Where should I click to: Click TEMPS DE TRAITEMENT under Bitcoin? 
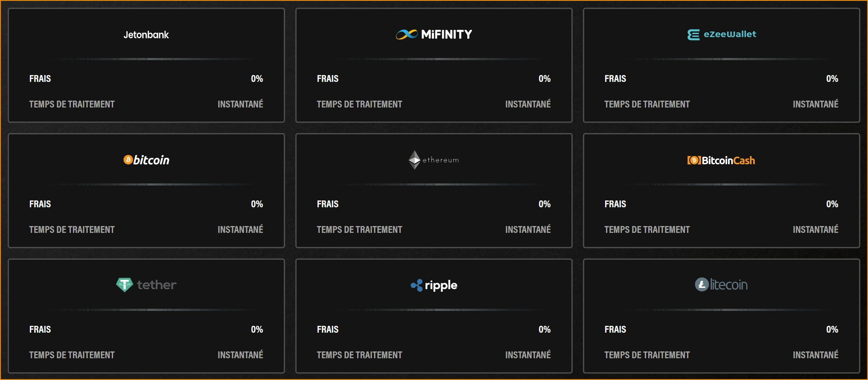tap(72, 229)
